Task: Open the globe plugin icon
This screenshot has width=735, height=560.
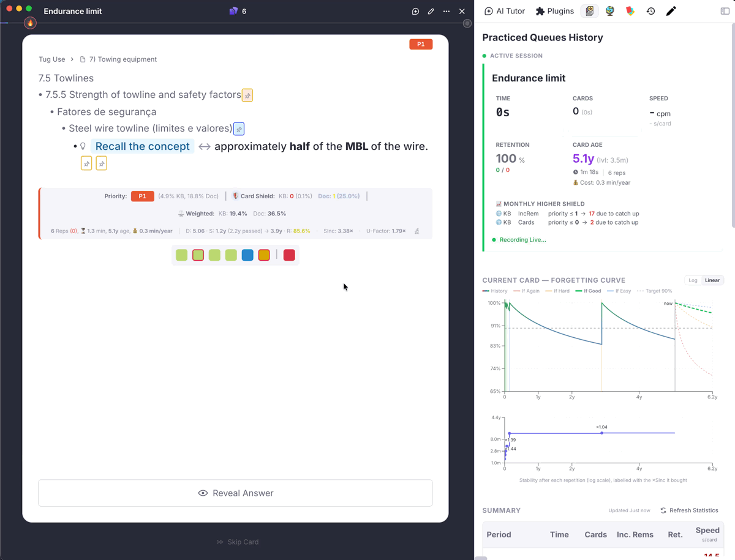Action: point(610,11)
